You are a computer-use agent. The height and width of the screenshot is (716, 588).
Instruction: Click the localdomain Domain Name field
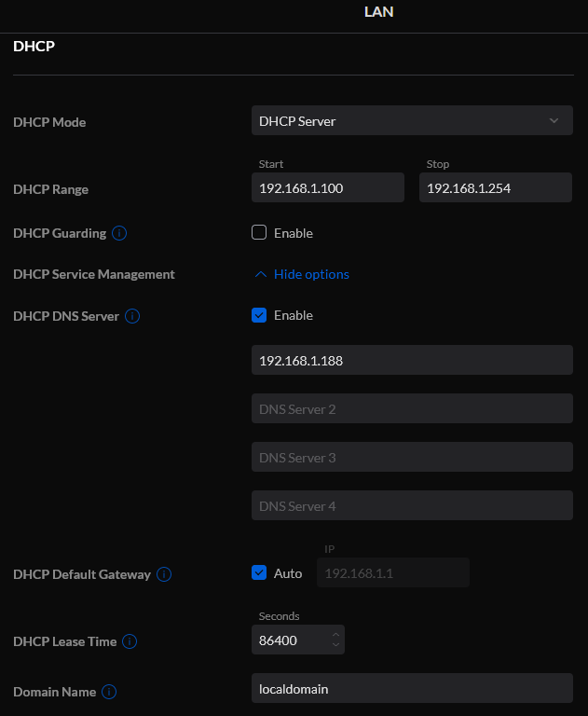pos(412,688)
